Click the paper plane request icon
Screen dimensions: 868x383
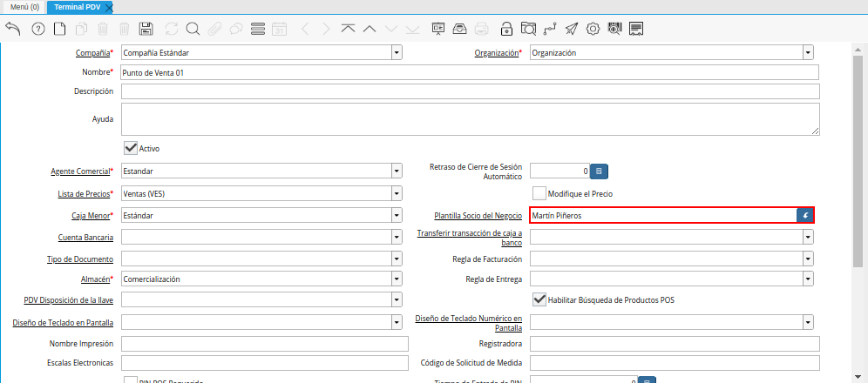(x=571, y=29)
